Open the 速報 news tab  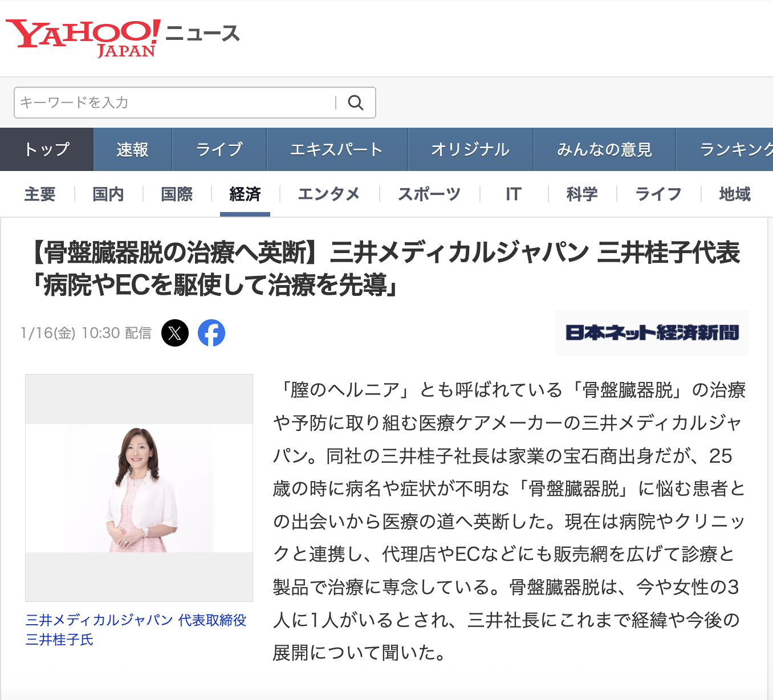(132, 149)
